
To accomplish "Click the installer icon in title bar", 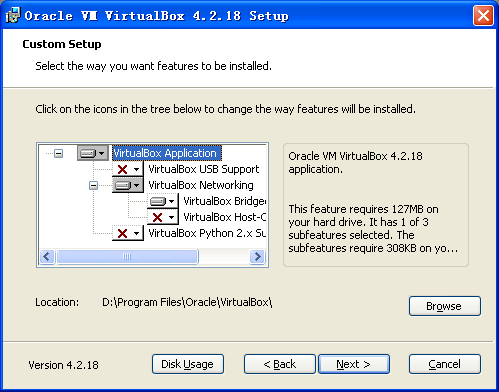I will [13, 15].
